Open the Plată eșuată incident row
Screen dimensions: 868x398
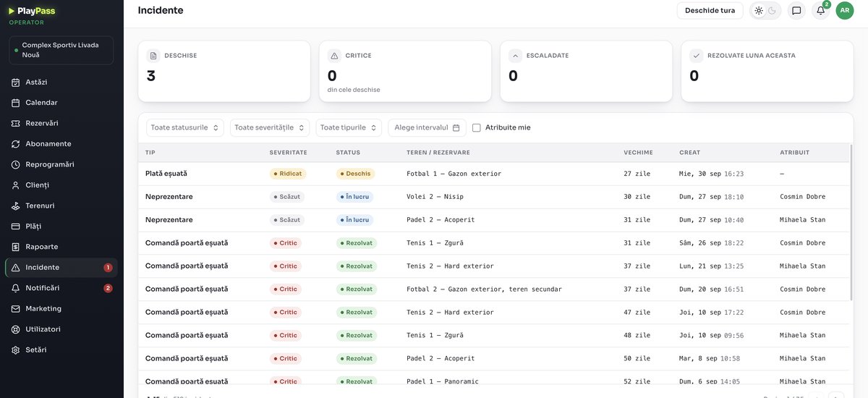[494, 174]
